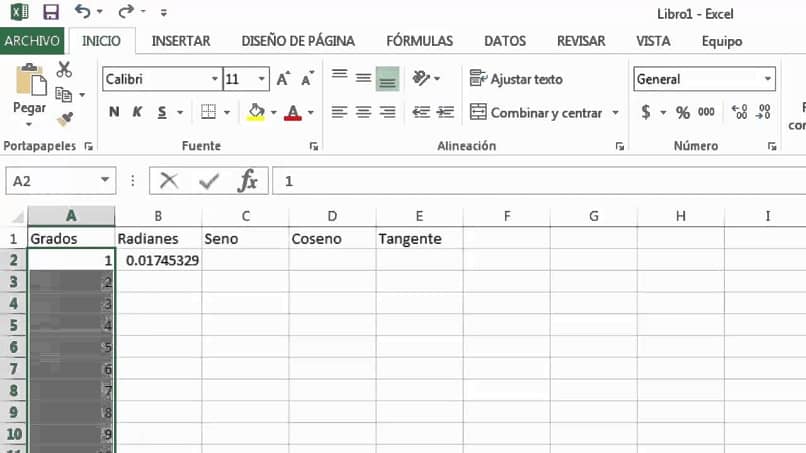Click the Cut scissors icon
The image size is (806, 453).
[64, 69]
